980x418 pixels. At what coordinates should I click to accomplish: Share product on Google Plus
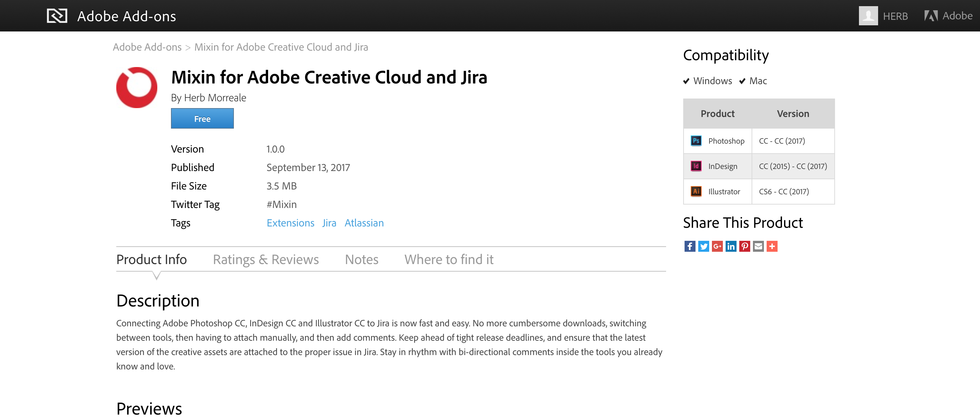point(717,246)
